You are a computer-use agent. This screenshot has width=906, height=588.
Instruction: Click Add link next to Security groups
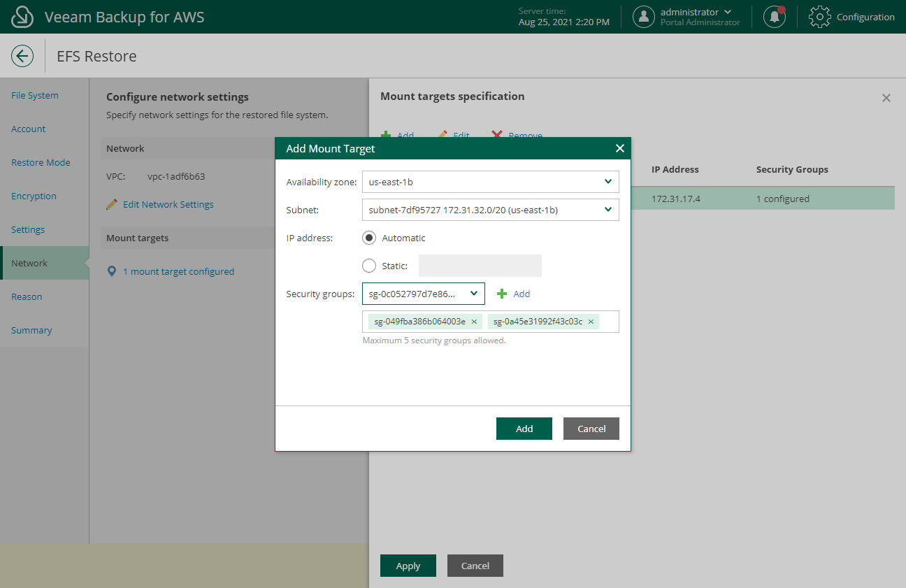coord(522,294)
